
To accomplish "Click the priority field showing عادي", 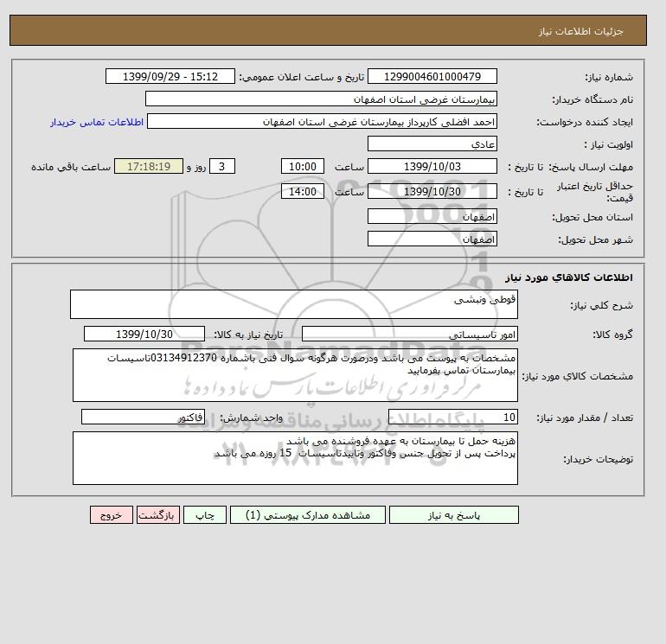I will [x=432, y=143].
